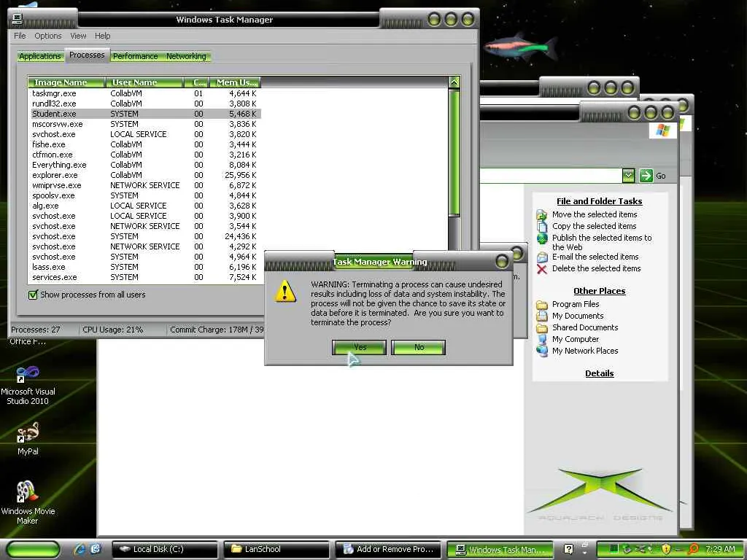
Task: Select the lsass.exe process row
Action: pos(144,267)
